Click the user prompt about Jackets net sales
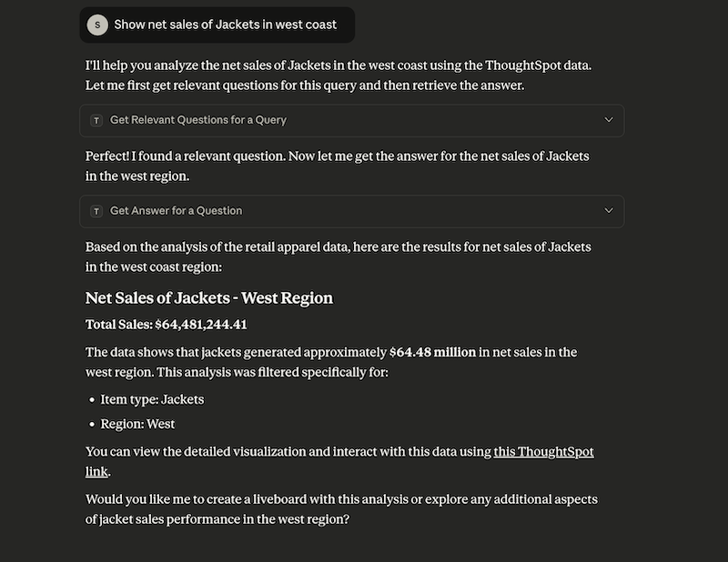Image resolution: width=728 pixels, height=562 pixels. (x=225, y=25)
